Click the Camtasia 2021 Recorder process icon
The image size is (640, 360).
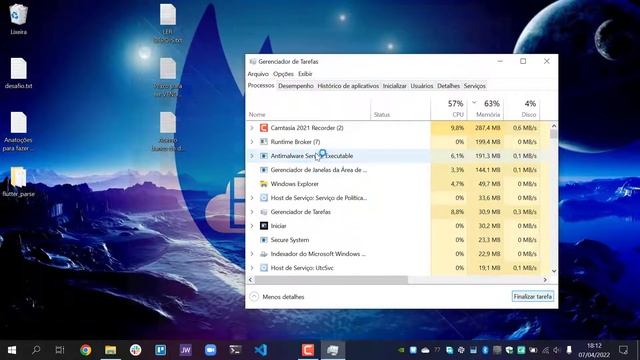(264, 128)
